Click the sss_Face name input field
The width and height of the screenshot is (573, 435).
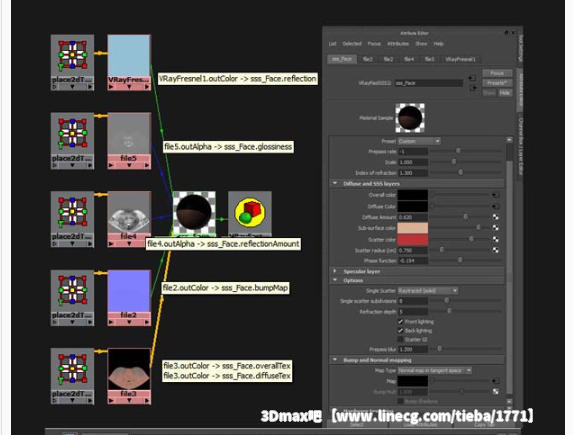pyautogui.click(x=429, y=83)
